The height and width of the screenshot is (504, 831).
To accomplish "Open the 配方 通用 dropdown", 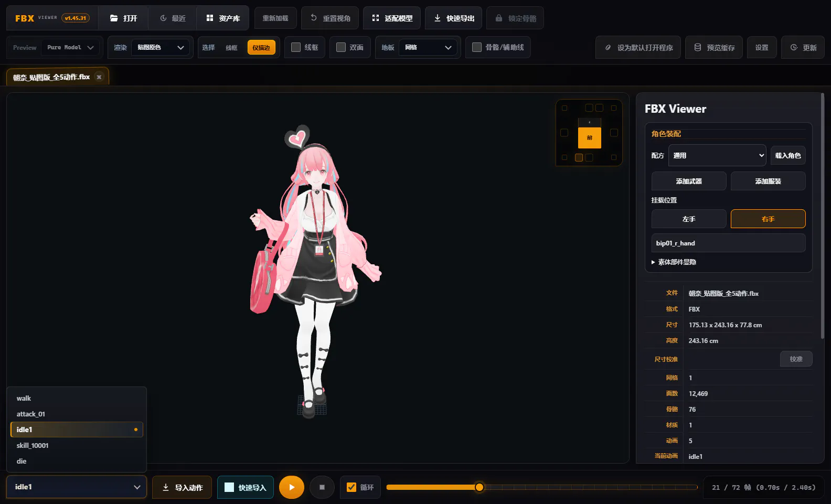I will (717, 156).
